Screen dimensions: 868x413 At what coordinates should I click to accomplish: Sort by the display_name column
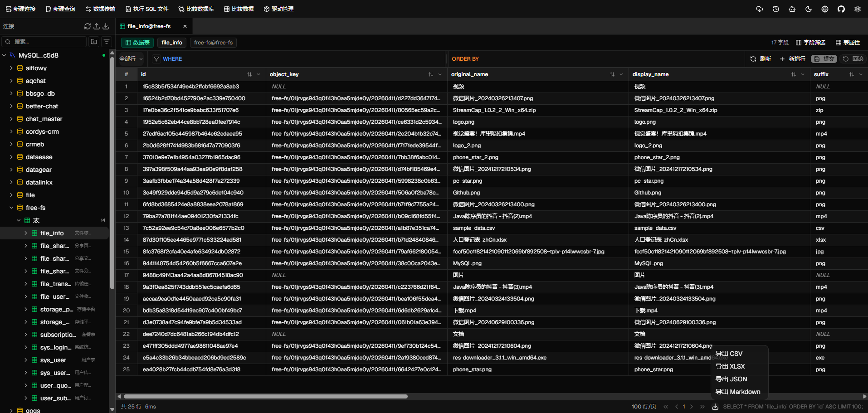794,74
